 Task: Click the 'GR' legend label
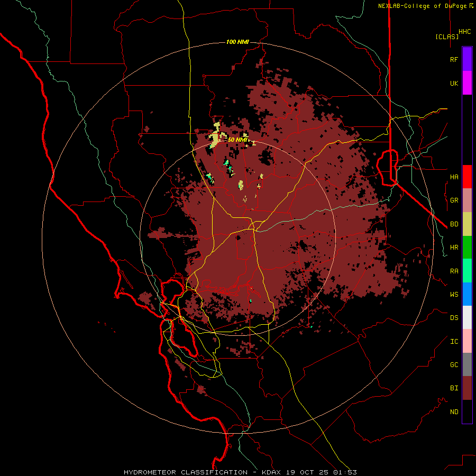pyautogui.click(x=454, y=200)
